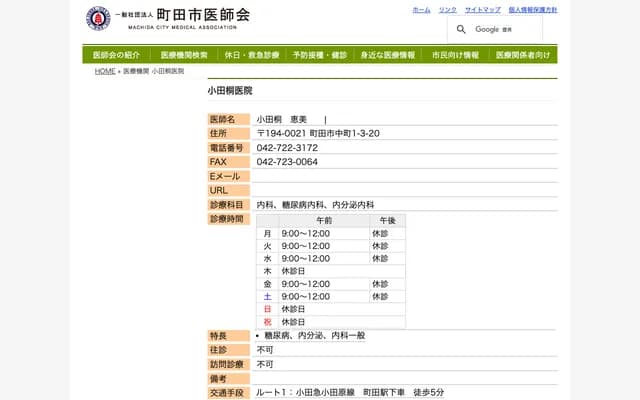The width and height of the screenshot is (640, 400).
Task: Click the Google search magnifier icon
Action: (x=461, y=30)
